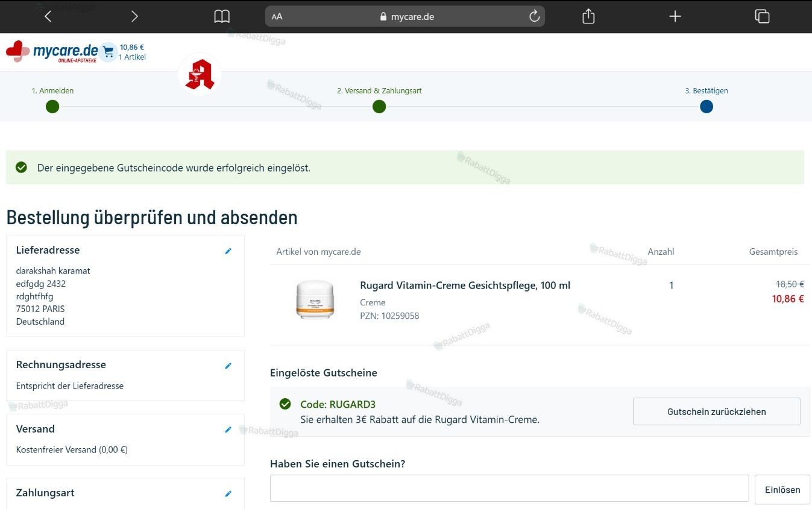
Task: Click the Kostenfreier Versand (0,00 €) text
Action: point(72,449)
